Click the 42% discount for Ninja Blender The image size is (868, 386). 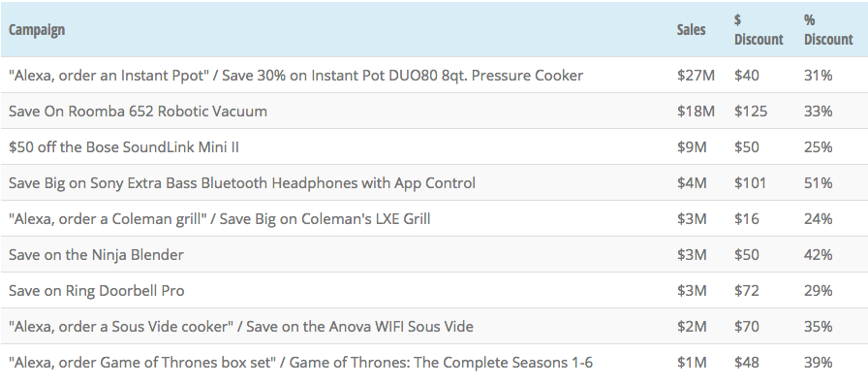819,254
